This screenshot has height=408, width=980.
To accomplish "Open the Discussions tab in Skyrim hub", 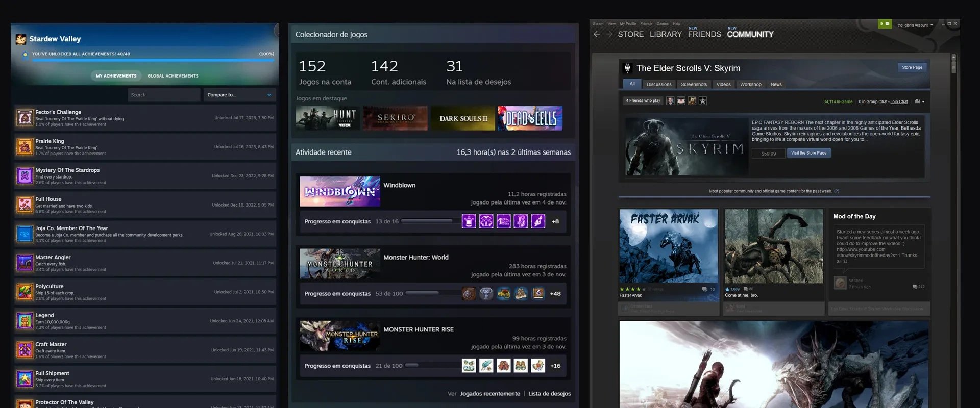I will click(x=659, y=84).
